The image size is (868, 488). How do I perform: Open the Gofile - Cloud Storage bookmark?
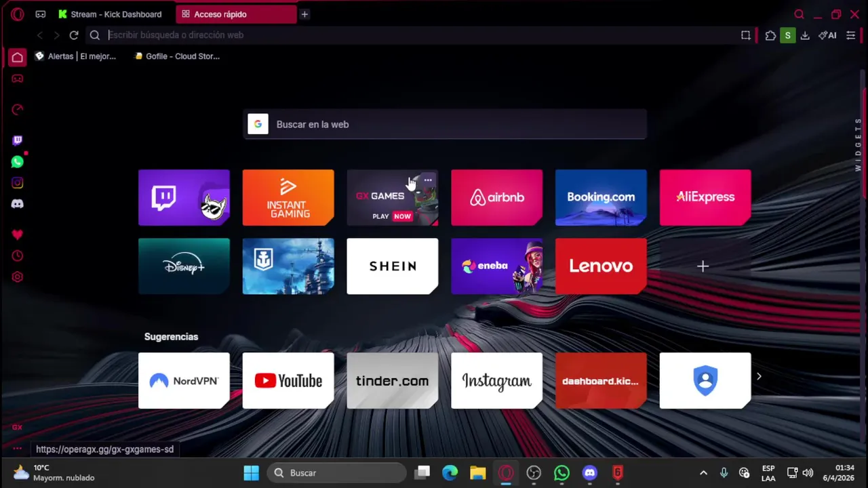point(177,56)
